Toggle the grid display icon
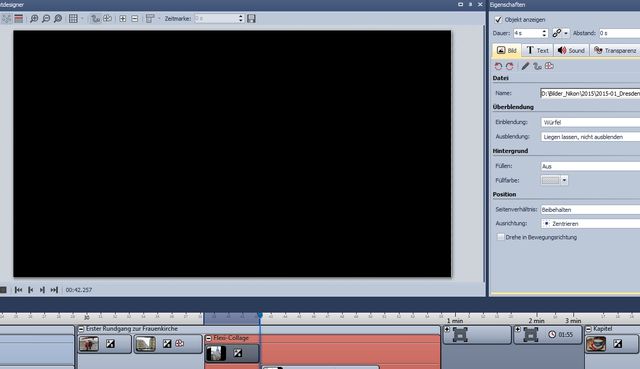This screenshot has height=369, width=640. (x=73, y=19)
